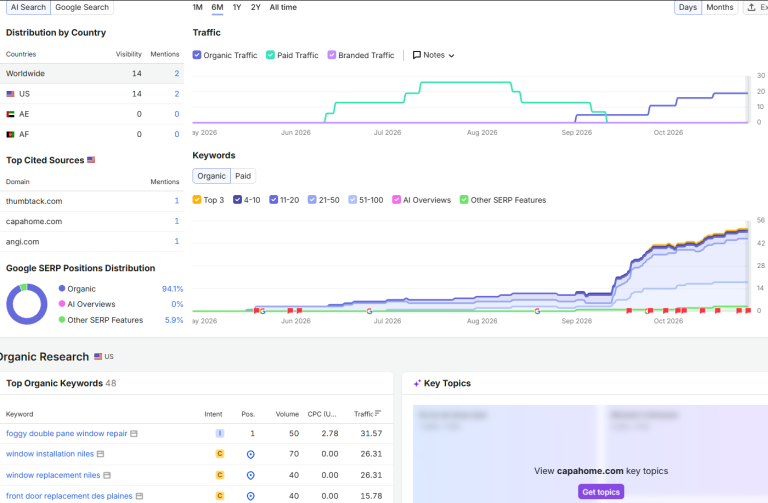The image size is (768, 503).
Task: Select the 2Y time range
Action: (256, 7)
